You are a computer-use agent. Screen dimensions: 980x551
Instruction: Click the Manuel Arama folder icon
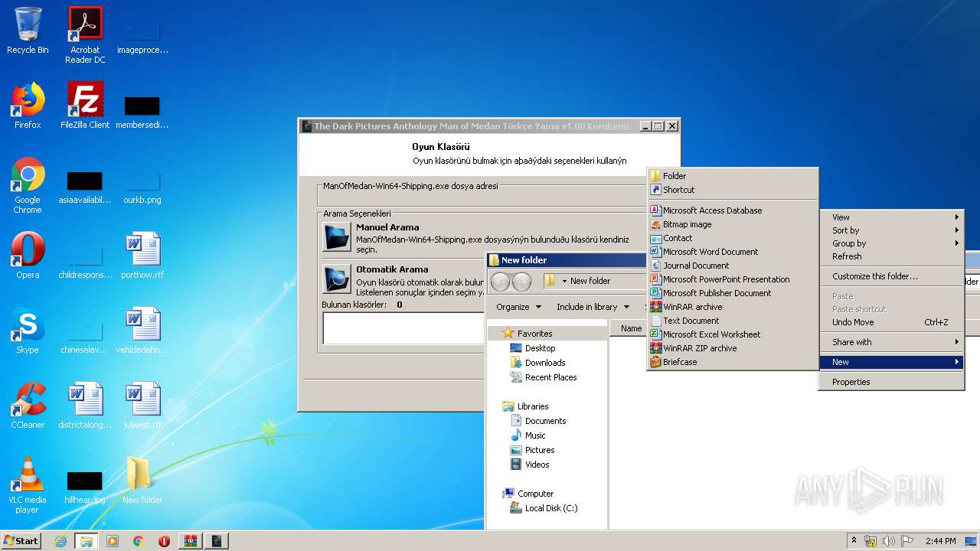(x=337, y=237)
